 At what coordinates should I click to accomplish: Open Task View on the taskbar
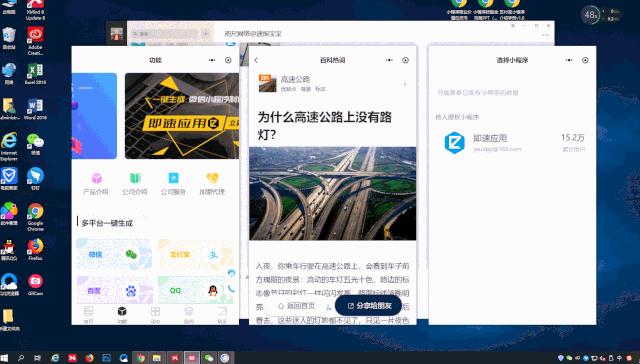click(37, 358)
